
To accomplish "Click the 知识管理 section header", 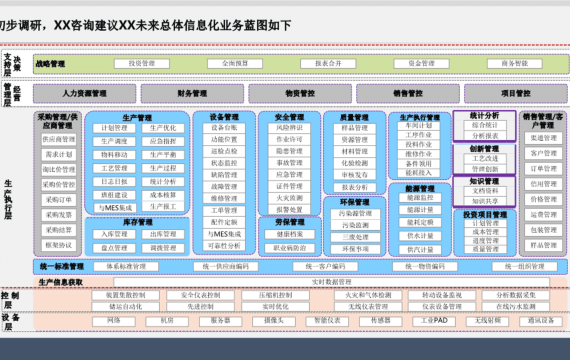I will click(x=484, y=181).
